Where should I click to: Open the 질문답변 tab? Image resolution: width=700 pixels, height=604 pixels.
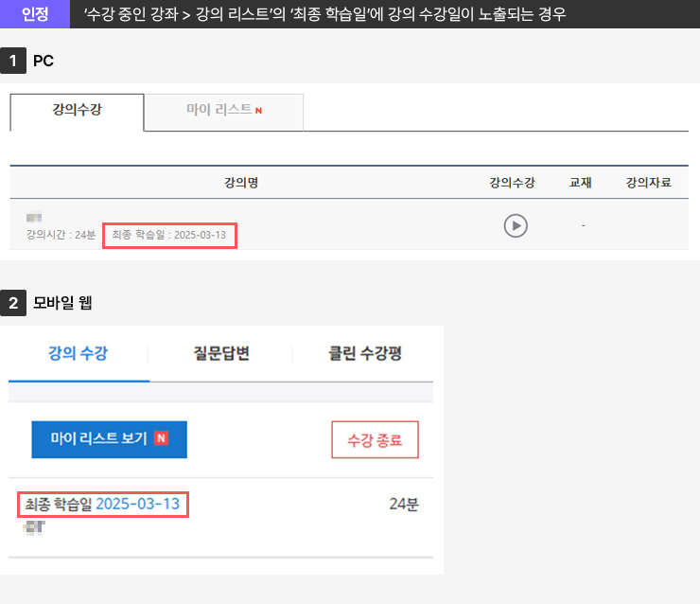coord(220,354)
